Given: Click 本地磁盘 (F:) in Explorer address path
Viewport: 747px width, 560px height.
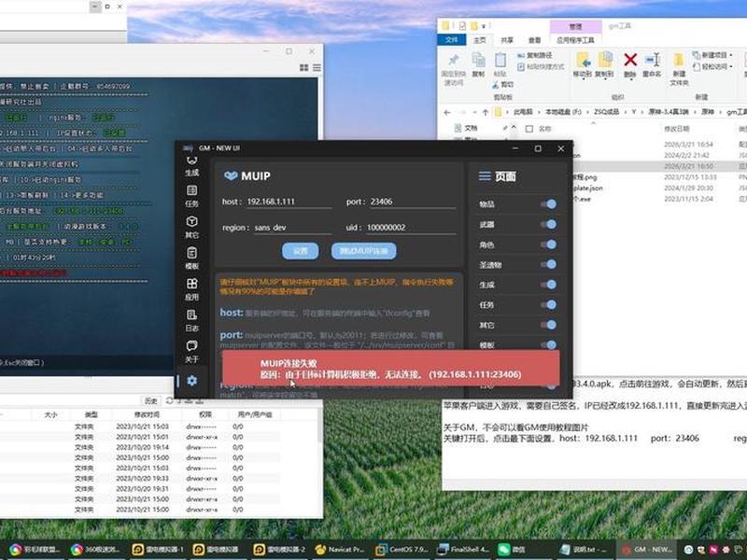Looking at the screenshot, I should click(563, 112).
